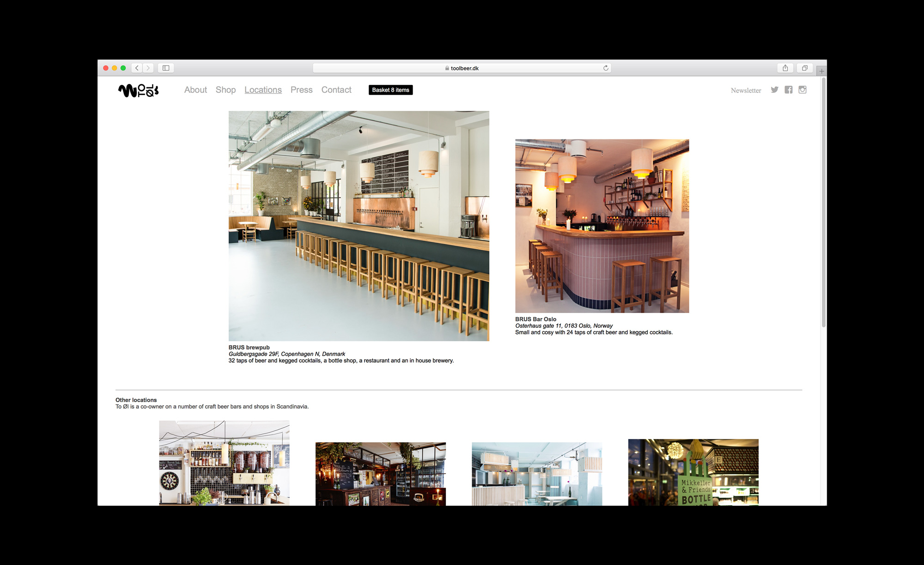The width and height of the screenshot is (924, 565).
Task: Open the dartboard bar thumbnail
Action: (224, 463)
